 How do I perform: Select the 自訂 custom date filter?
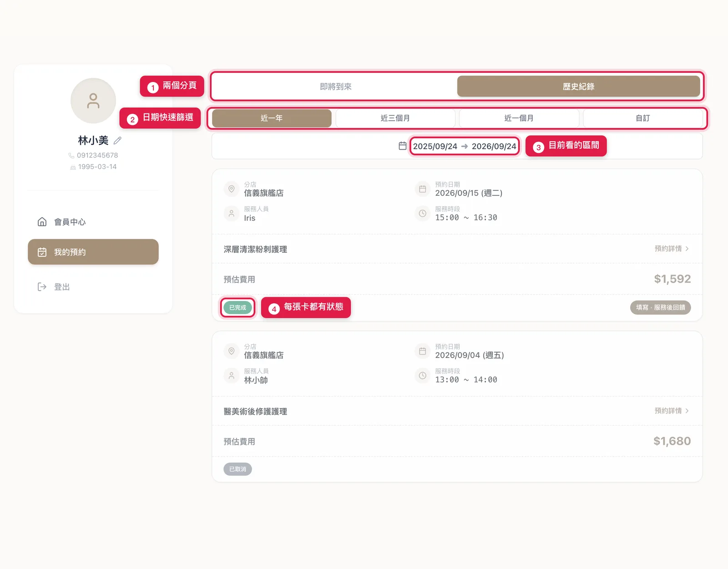coord(643,118)
